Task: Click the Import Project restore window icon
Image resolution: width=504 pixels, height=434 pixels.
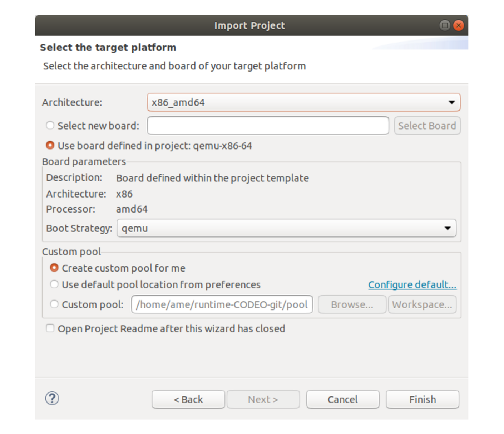Action: (445, 25)
